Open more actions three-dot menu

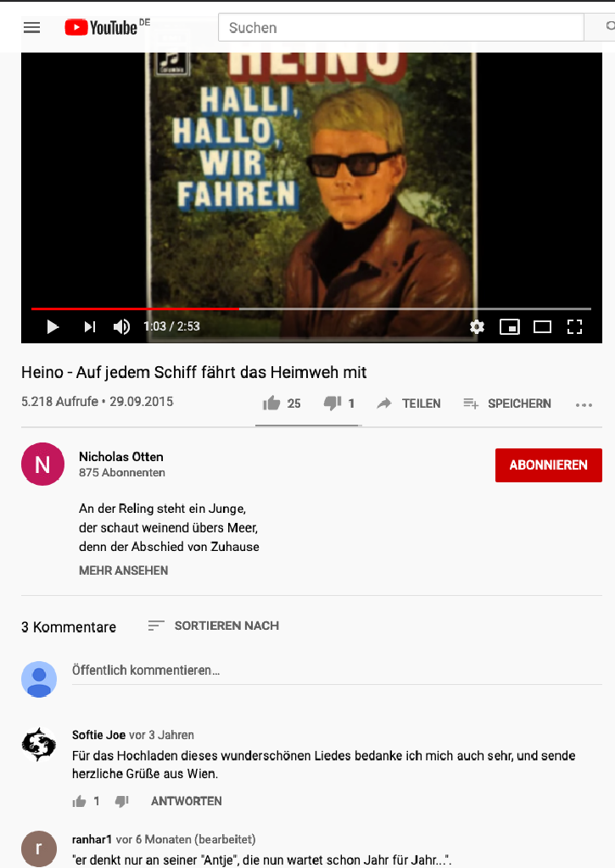584,405
